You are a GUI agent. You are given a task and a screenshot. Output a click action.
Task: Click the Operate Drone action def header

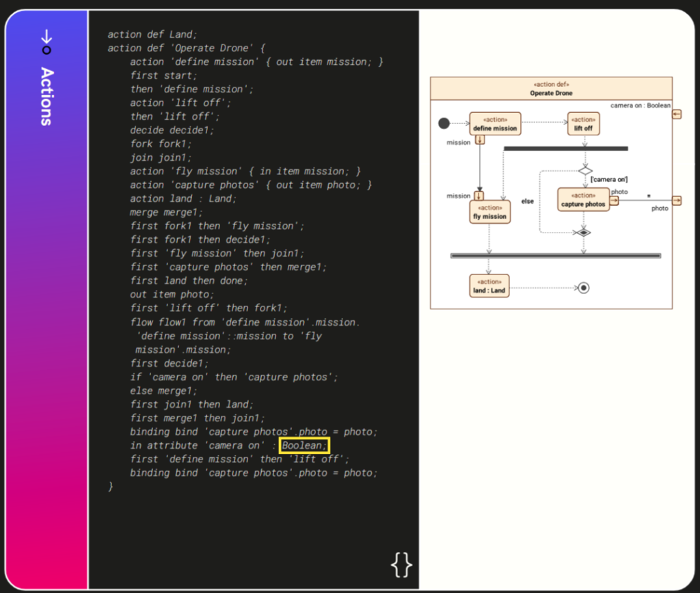[x=551, y=89]
